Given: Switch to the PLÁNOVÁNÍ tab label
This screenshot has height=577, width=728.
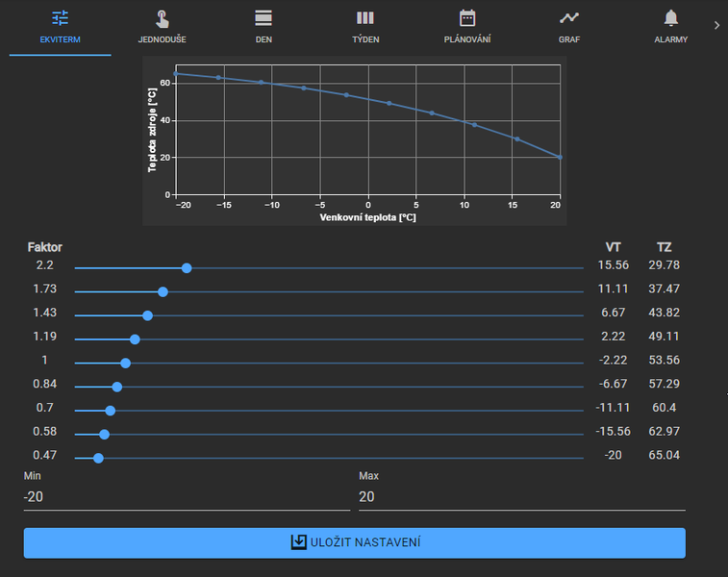Looking at the screenshot, I should pos(467,39).
